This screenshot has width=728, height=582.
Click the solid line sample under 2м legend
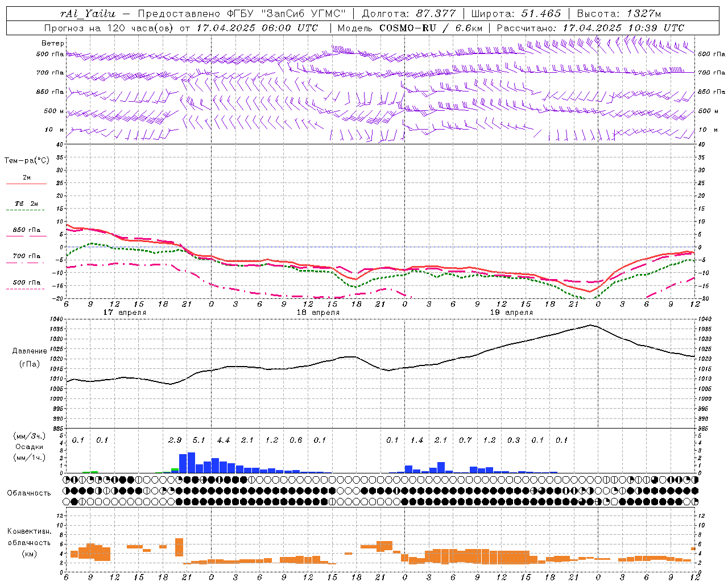tap(27, 184)
